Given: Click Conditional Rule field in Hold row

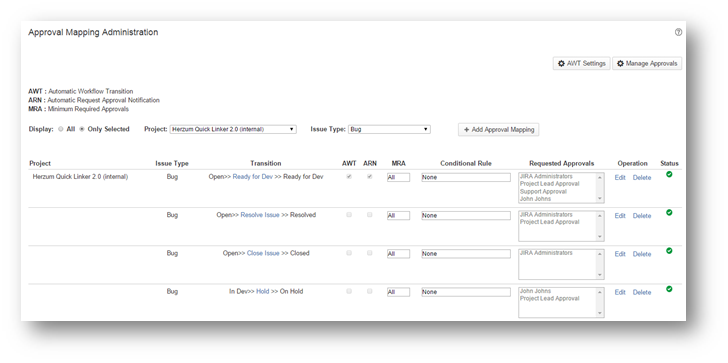Looking at the screenshot, I should coord(466,292).
